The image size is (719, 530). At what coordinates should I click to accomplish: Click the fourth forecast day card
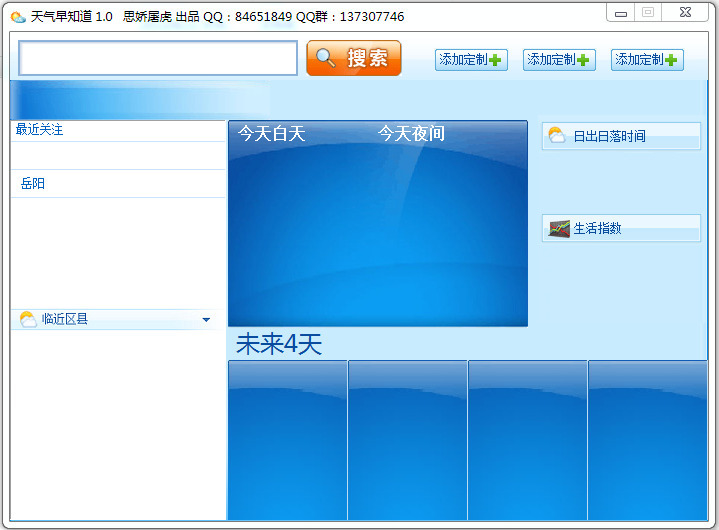648,440
